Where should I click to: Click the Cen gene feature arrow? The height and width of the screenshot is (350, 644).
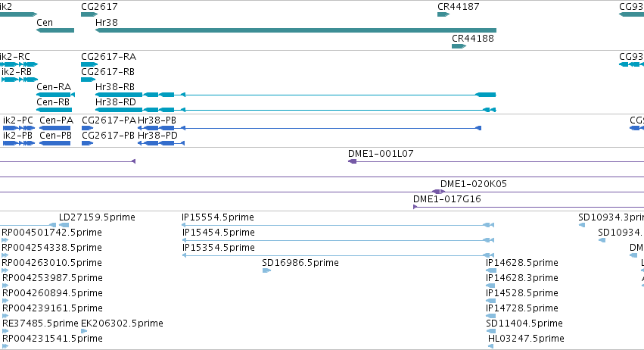click(x=55, y=30)
